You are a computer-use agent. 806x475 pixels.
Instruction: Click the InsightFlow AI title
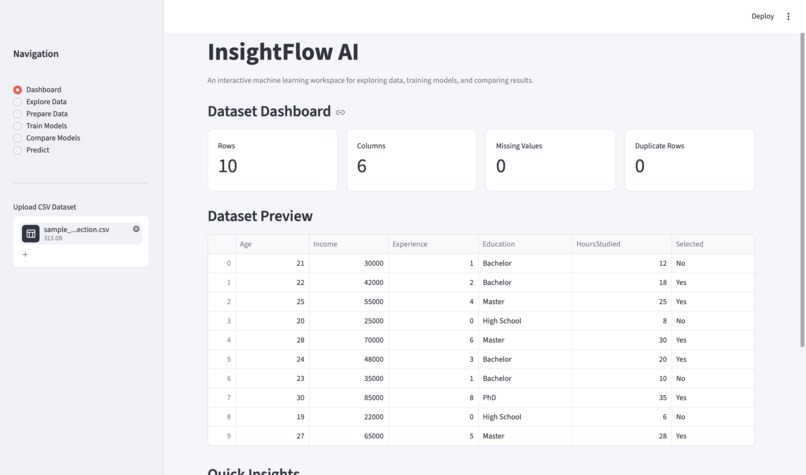tap(283, 52)
